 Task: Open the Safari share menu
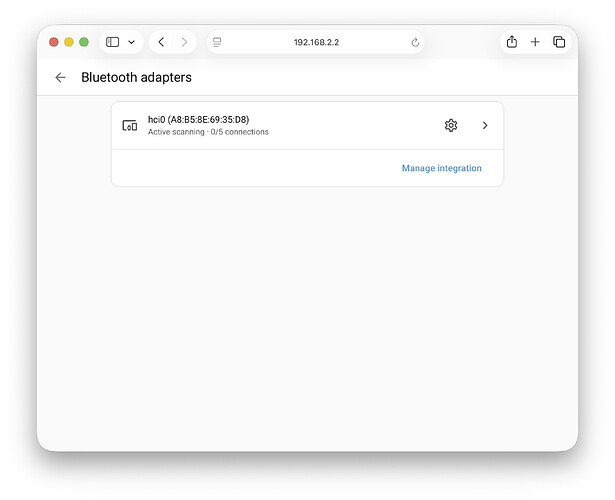[x=512, y=42]
